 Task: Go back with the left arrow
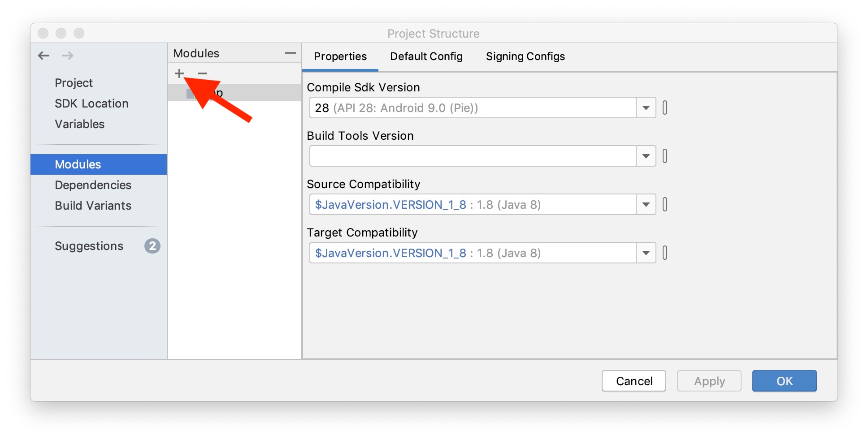[x=43, y=56]
